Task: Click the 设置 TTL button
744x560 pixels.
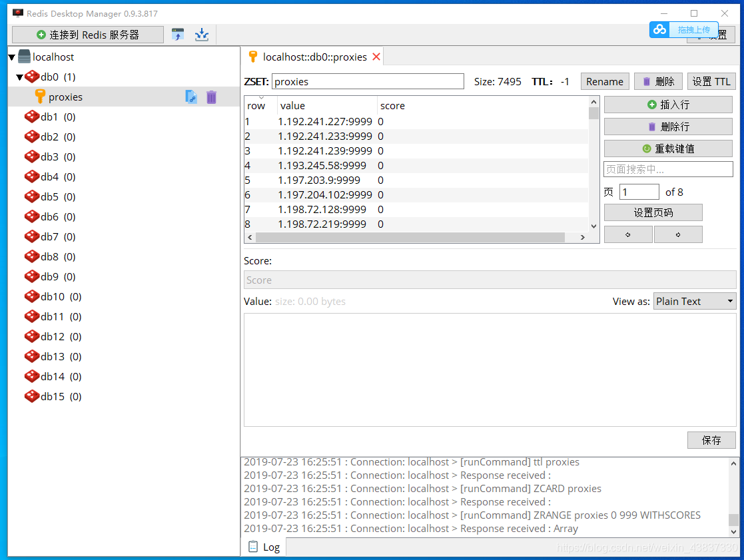Action: point(711,81)
